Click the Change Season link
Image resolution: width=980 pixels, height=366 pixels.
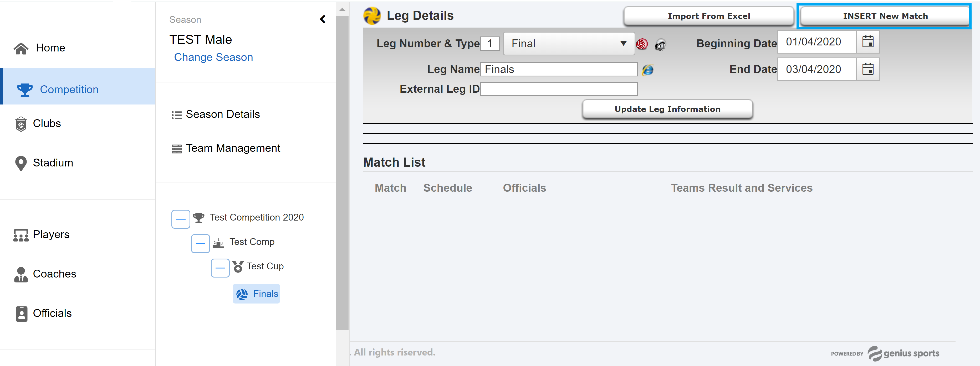pyautogui.click(x=213, y=57)
